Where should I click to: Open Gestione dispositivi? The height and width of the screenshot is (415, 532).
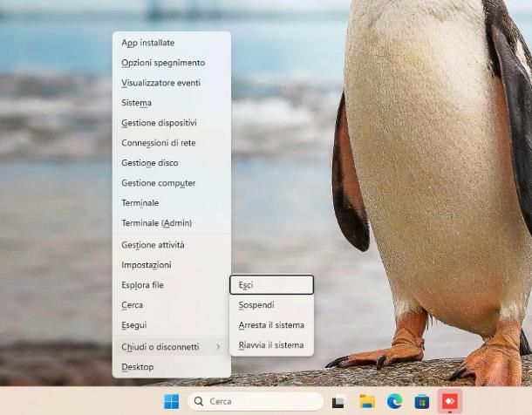(x=172, y=123)
